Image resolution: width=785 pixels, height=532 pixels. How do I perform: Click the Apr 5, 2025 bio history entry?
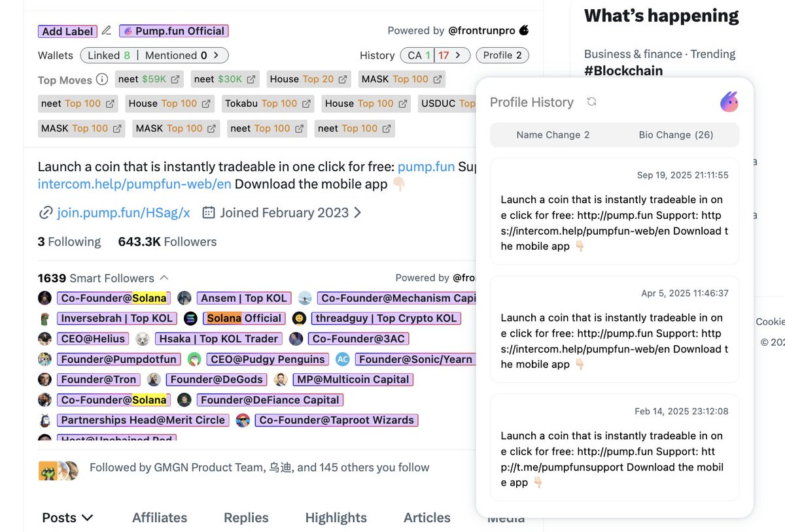pos(615,329)
